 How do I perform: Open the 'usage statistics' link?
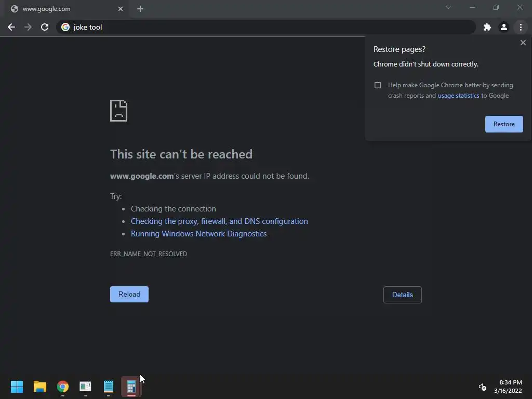pyautogui.click(x=458, y=96)
